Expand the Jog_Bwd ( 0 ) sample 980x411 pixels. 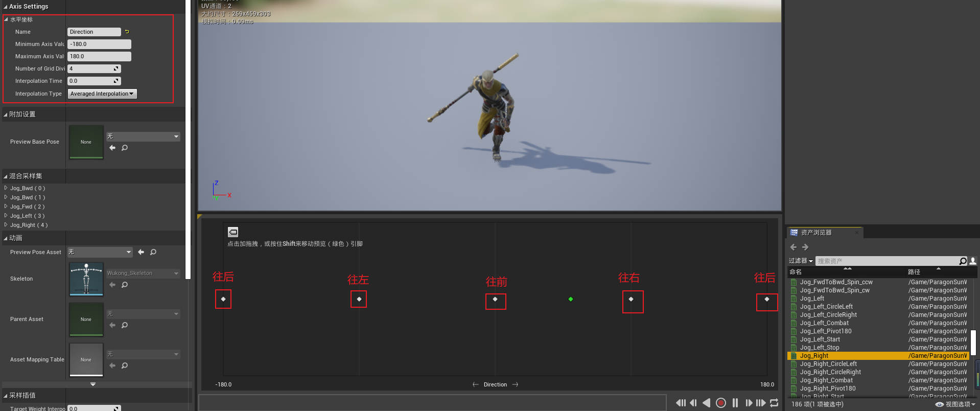click(x=6, y=188)
